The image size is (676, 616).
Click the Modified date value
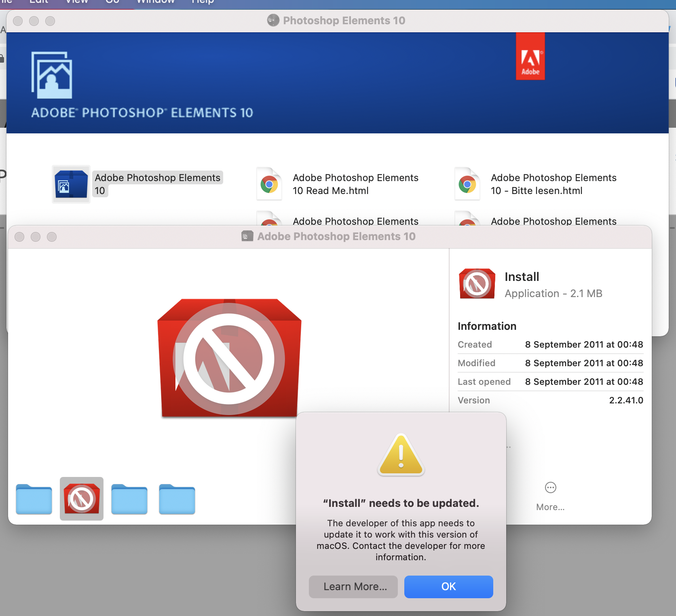click(584, 363)
